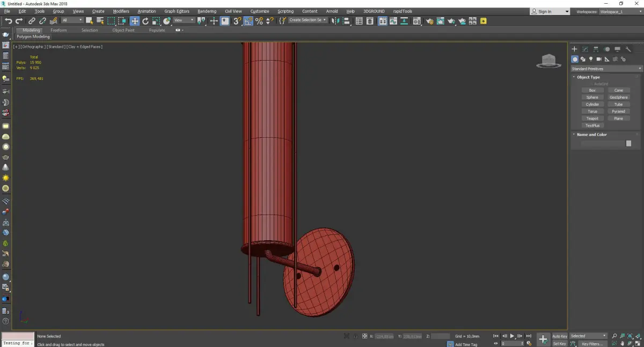Click the Align tool icon
644x347 pixels.
tap(346, 21)
